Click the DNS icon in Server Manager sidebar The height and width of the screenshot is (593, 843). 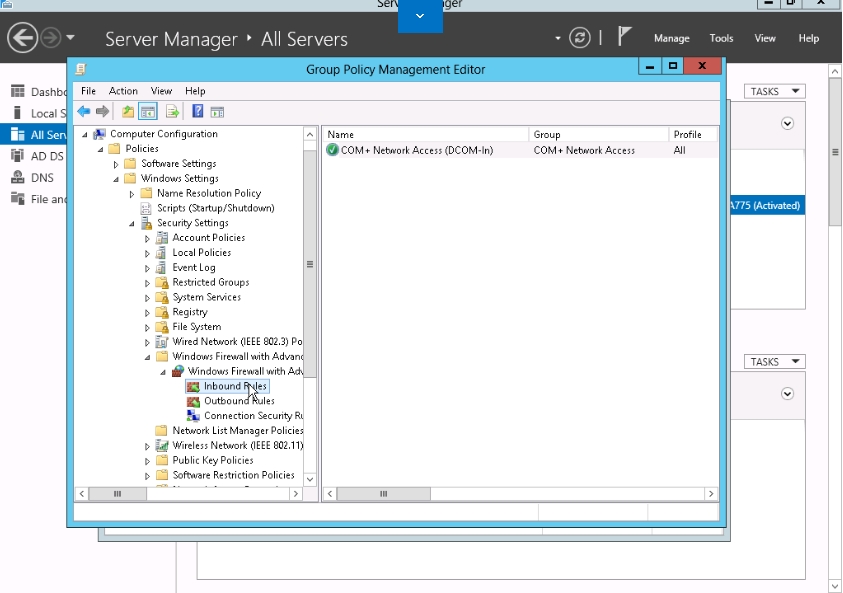pyautogui.click(x=18, y=177)
